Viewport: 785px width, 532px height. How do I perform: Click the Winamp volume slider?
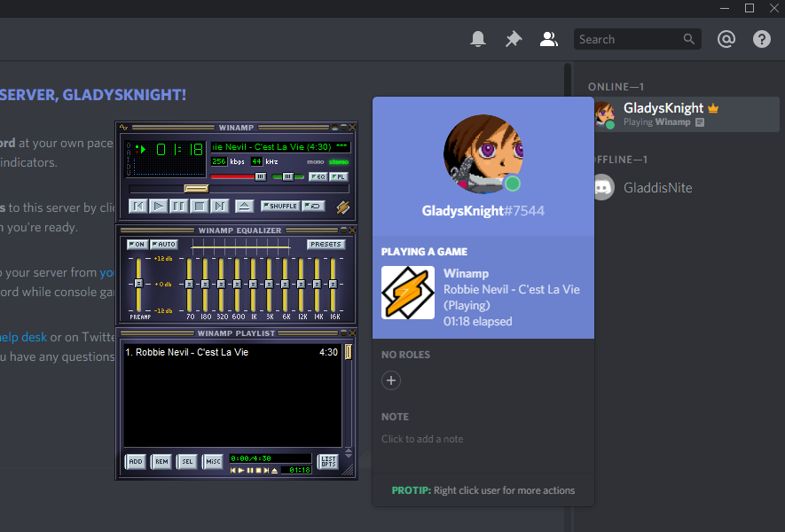click(x=239, y=176)
